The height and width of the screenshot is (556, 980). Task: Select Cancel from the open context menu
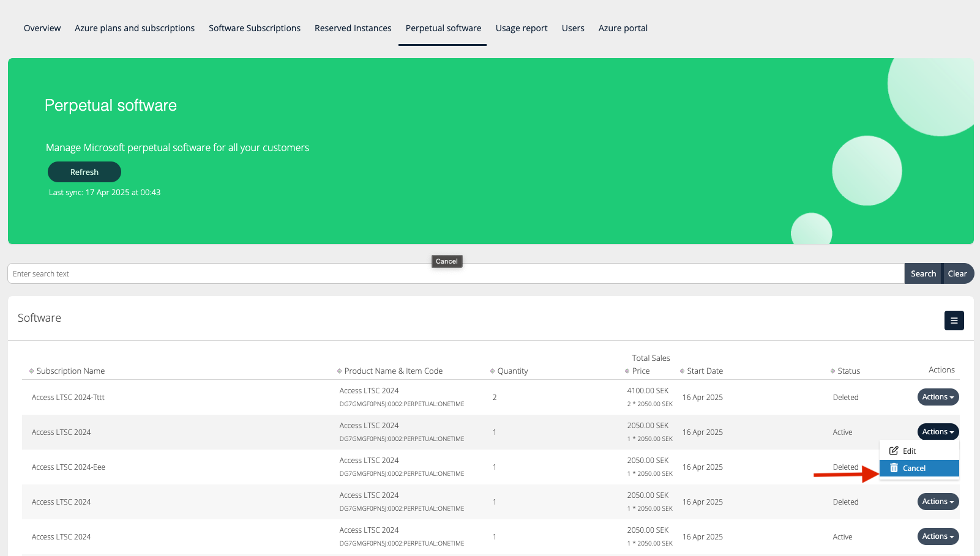coord(913,468)
